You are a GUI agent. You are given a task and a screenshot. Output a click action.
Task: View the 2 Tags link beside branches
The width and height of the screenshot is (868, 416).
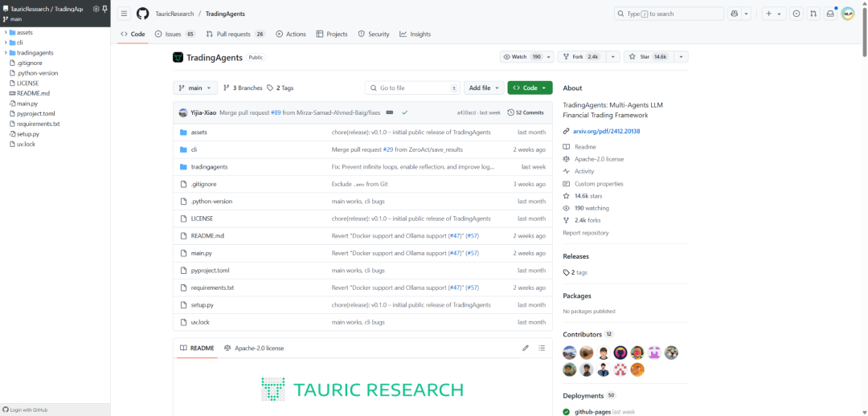280,88
